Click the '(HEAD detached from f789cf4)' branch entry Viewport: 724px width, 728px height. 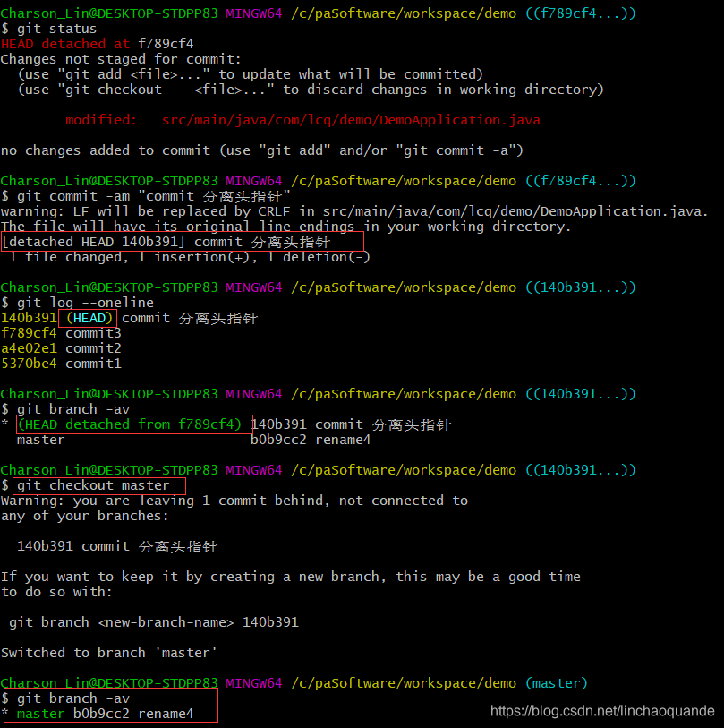pos(130,424)
